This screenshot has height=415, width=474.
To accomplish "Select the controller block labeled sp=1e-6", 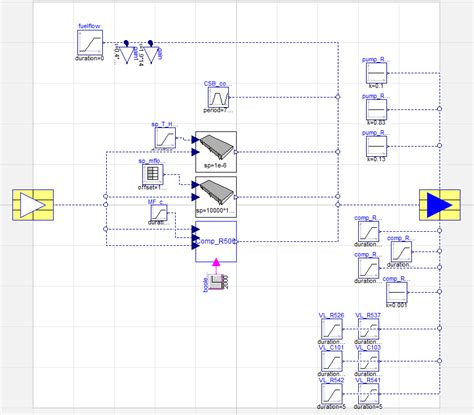I will [x=216, y=152].
